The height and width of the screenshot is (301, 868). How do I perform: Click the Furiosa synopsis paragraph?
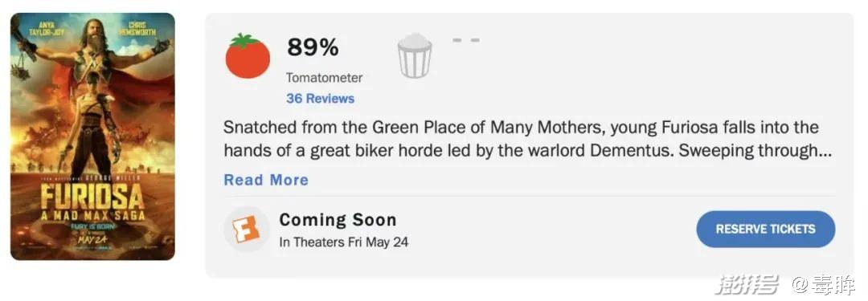527,139
